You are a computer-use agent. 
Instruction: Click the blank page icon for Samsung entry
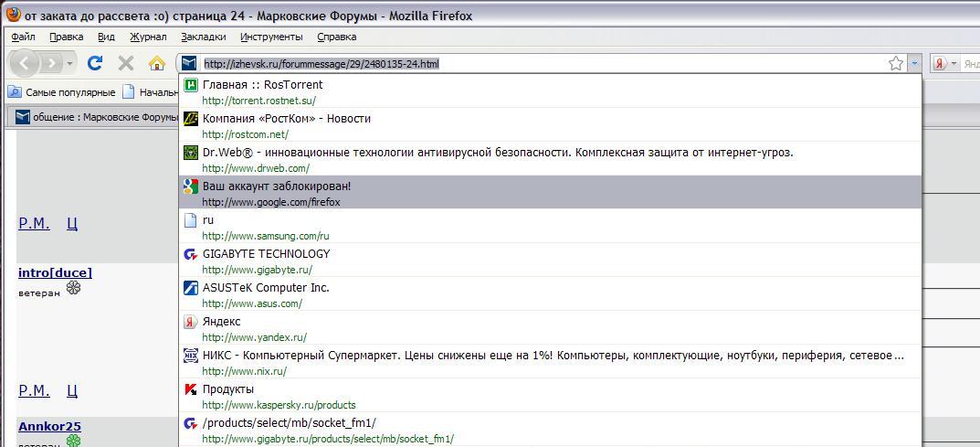click(191, 220)
